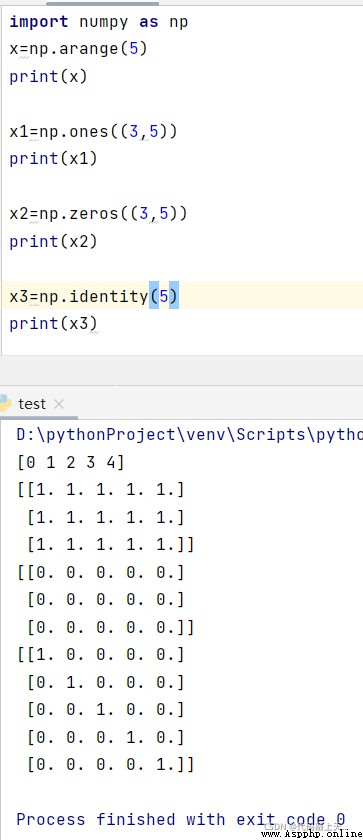Click the highlighted opening parenthesis after identity
Viewport: 363px width, 840px height.
coord(154,296)
